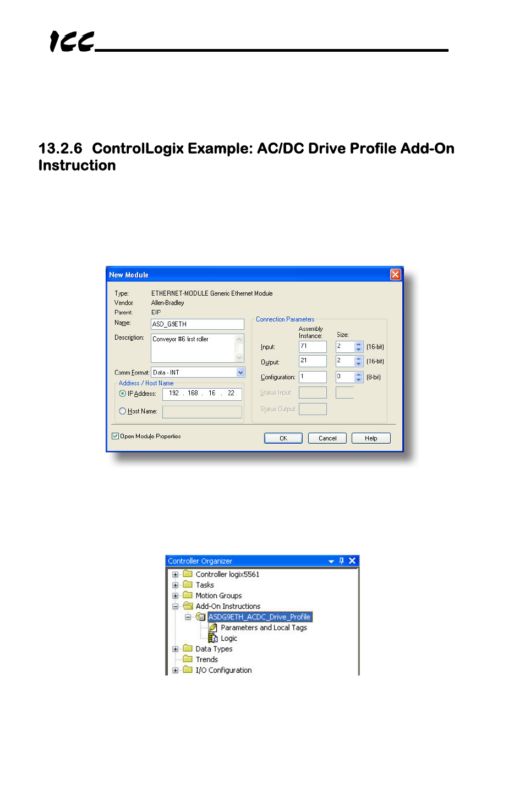Close the Controller Organizer panel
525x812 pixels.
pos(352,560)
